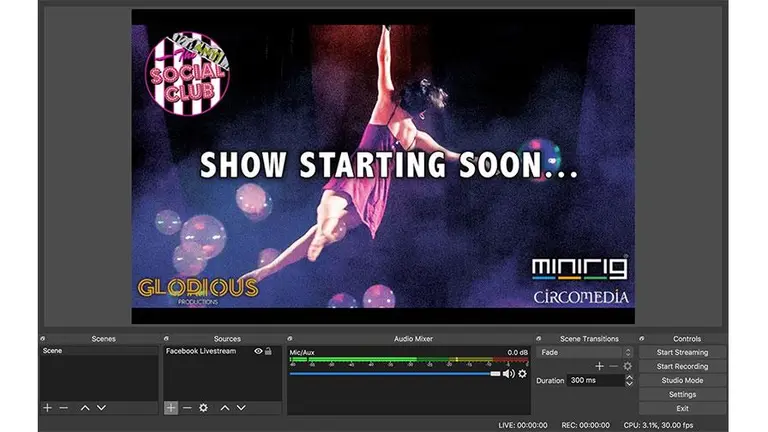Screen dimensions: 768x432
Task: Select the Scene item in Scenes list
Action: 98,352
